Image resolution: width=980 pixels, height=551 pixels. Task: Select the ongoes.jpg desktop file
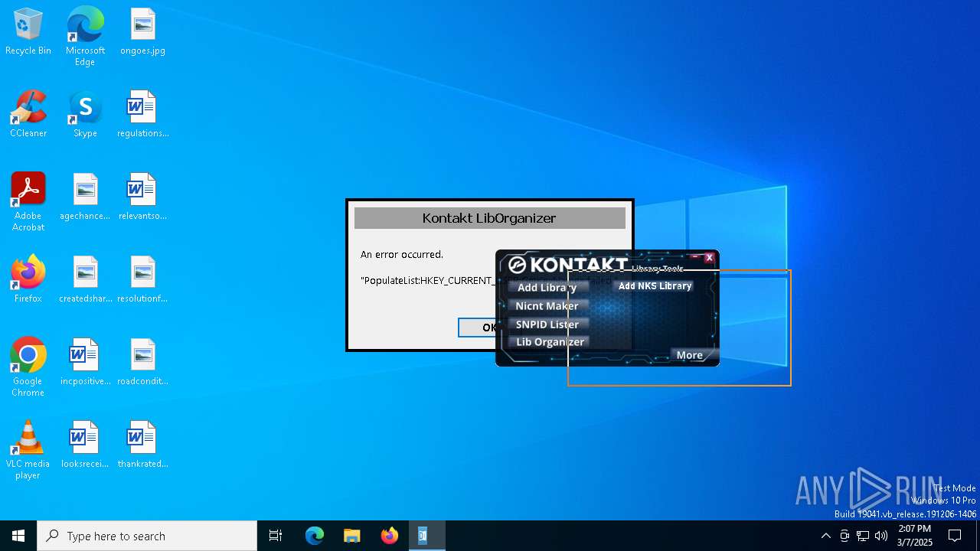tap(142, 32)
